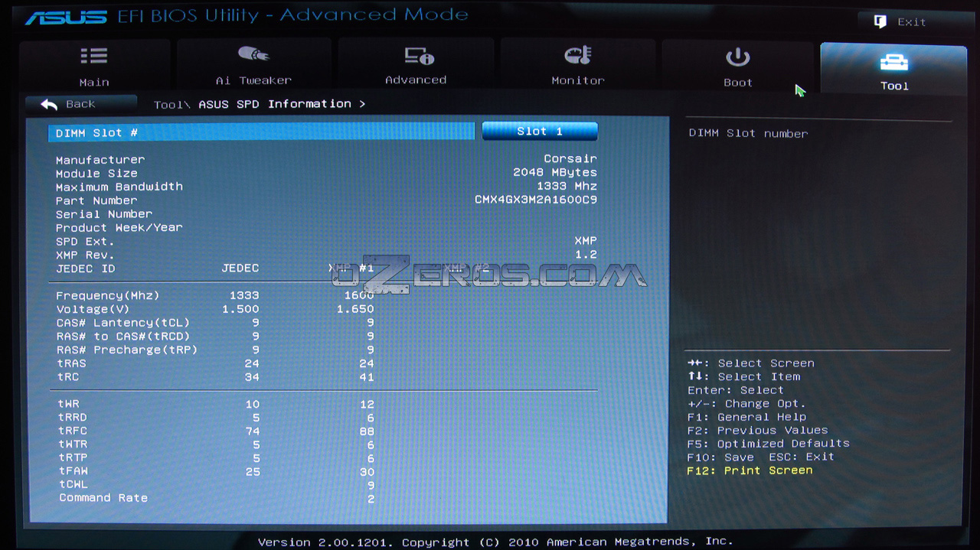Image resolution: width=980 pixels, height=550 pixels.
Task: Click the Manufacturer label
Action: click(100, 160)
